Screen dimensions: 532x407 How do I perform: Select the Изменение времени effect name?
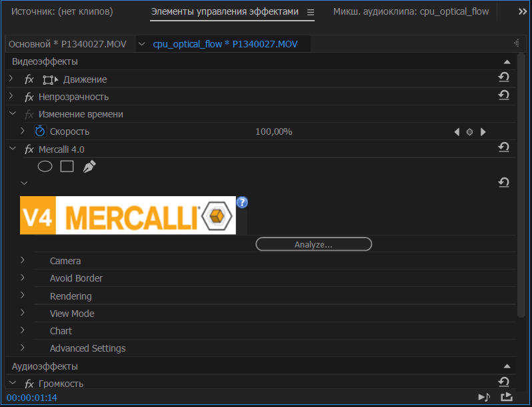[81, 114]
